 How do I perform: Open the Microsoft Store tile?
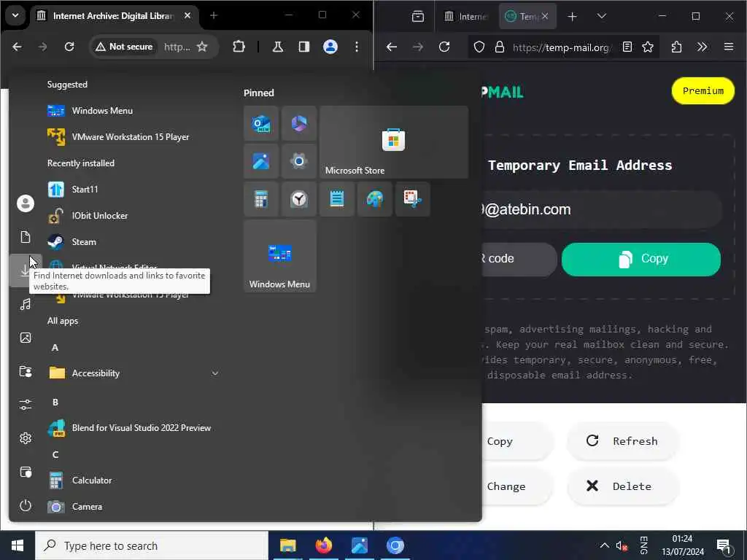click(393, 142)
